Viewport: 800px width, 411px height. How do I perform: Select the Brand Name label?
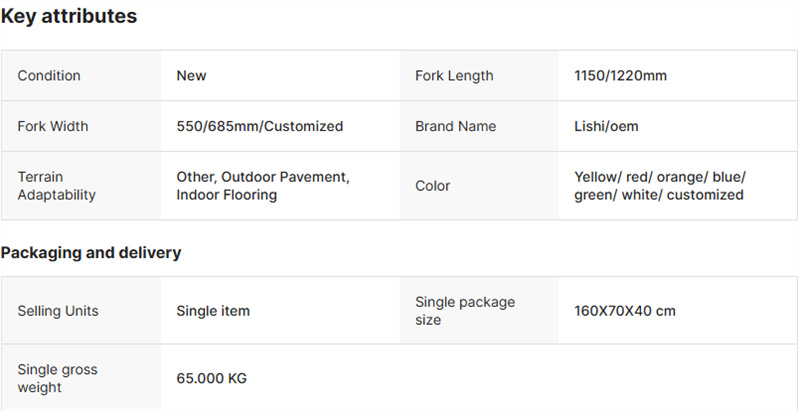[x=456, y=126]
